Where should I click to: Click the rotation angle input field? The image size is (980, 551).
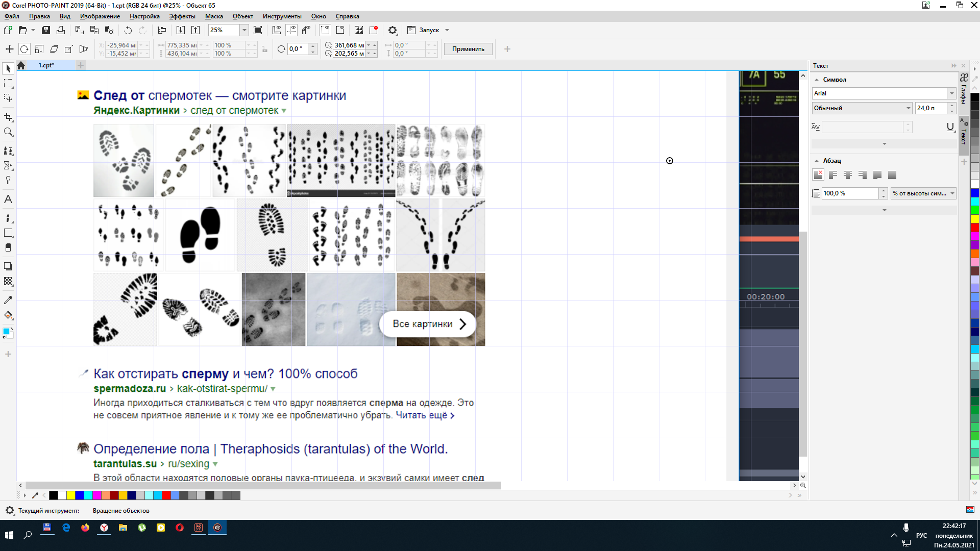click(x=298, y=49)
